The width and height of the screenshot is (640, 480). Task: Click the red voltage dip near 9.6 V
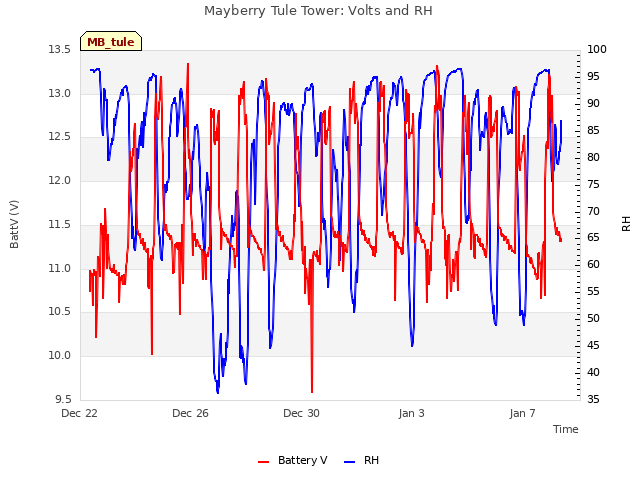(312, 390)
